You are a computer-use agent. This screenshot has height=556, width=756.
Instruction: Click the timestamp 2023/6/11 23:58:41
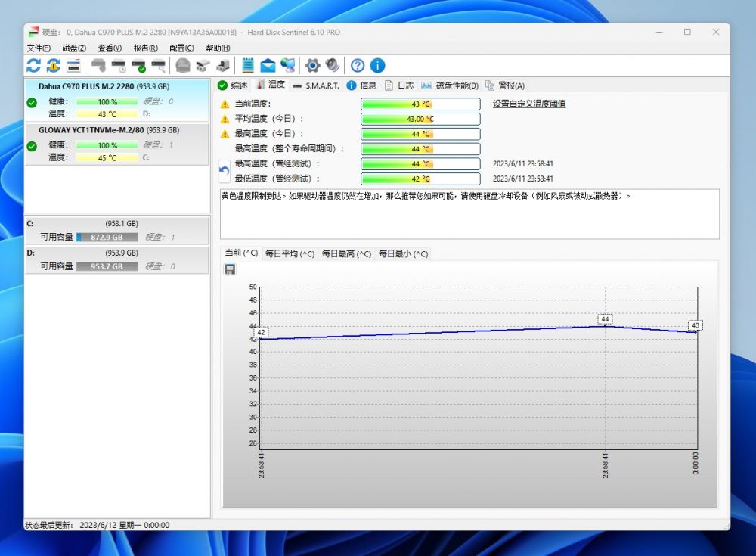(x=522, y=163)
